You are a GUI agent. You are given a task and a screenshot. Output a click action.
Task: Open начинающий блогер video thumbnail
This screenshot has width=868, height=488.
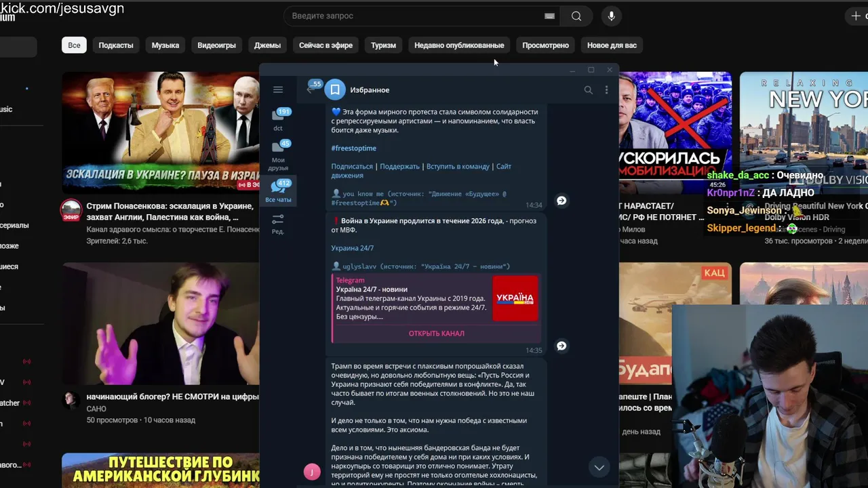coord(161,323)
